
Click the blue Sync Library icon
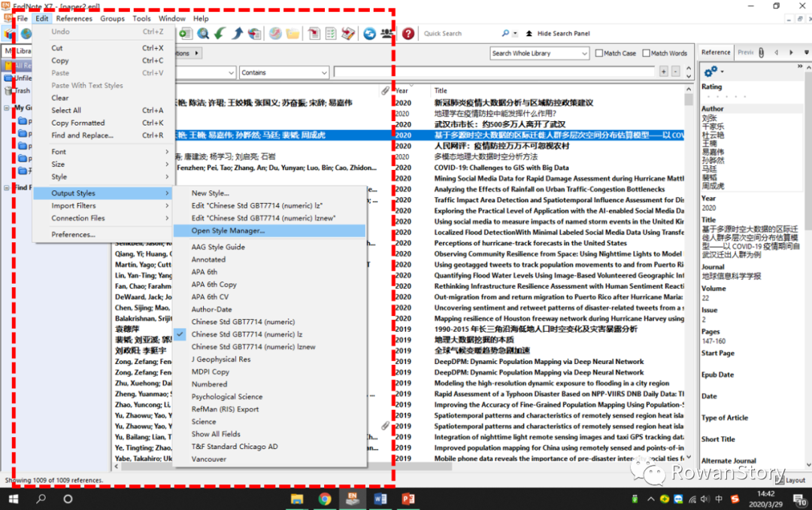369,34
